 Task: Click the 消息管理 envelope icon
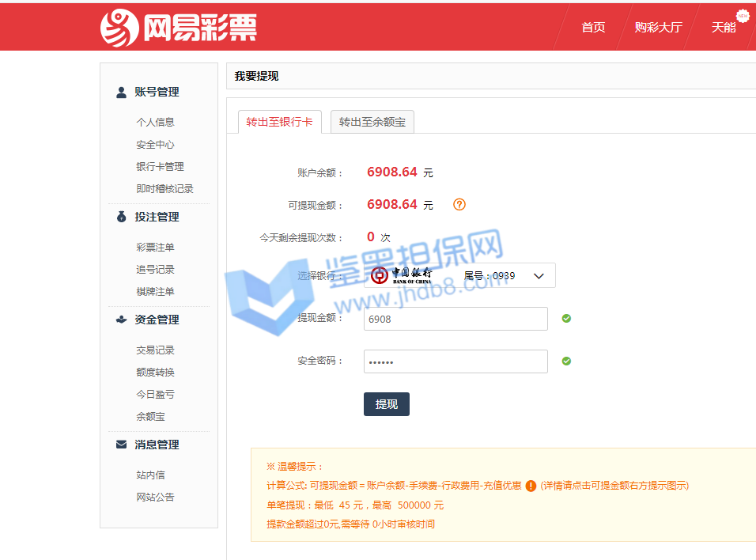coord(121,445)
